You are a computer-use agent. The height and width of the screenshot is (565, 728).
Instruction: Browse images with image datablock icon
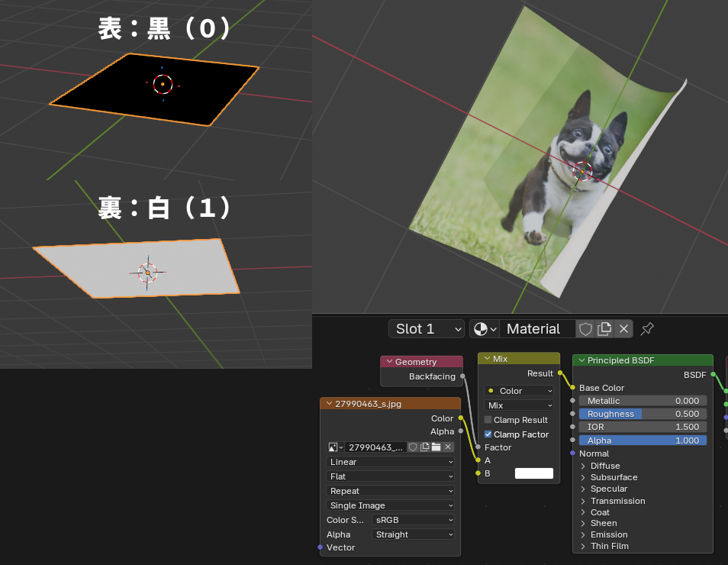[x=336, y=447]
